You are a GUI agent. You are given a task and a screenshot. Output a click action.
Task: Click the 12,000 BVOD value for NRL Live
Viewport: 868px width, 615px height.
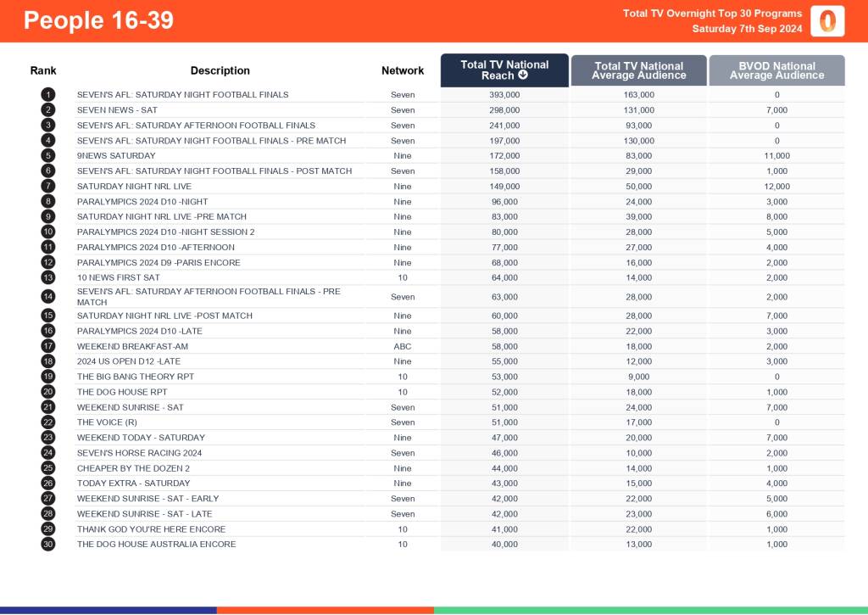click(776, 186)
